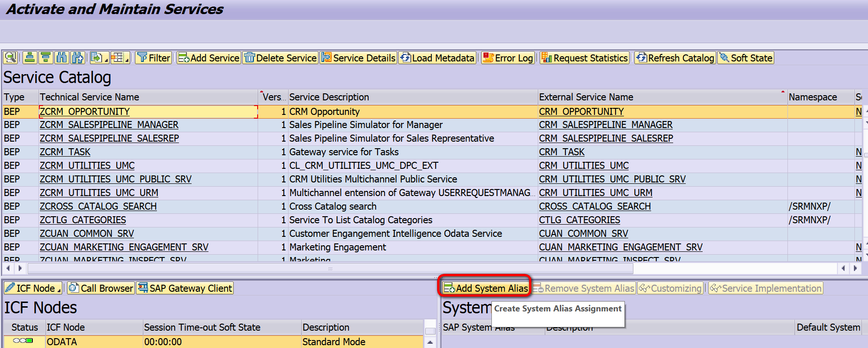Screen dimensions: 868x348
Task: Click the Customizing button
Action: [670, 288]
